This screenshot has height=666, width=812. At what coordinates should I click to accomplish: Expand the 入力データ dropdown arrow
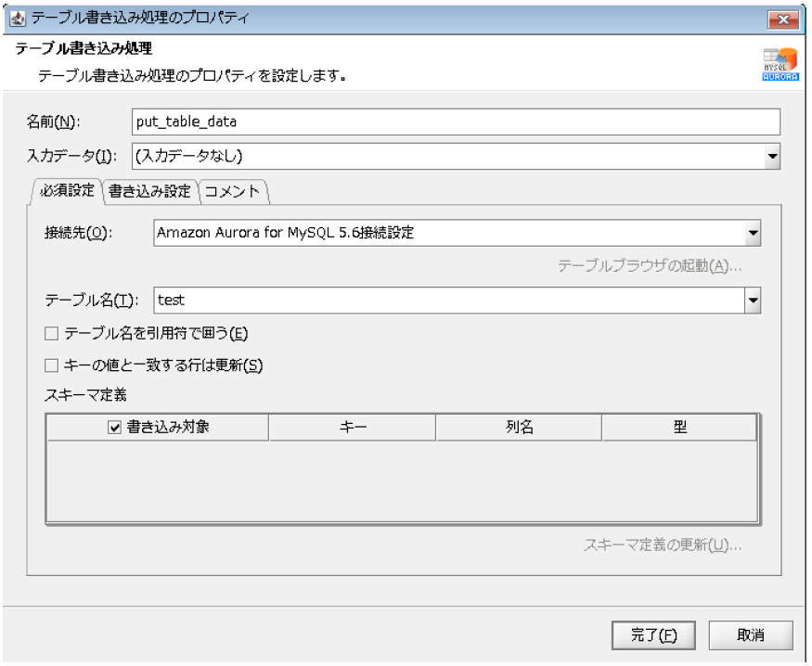coord(772,156)
